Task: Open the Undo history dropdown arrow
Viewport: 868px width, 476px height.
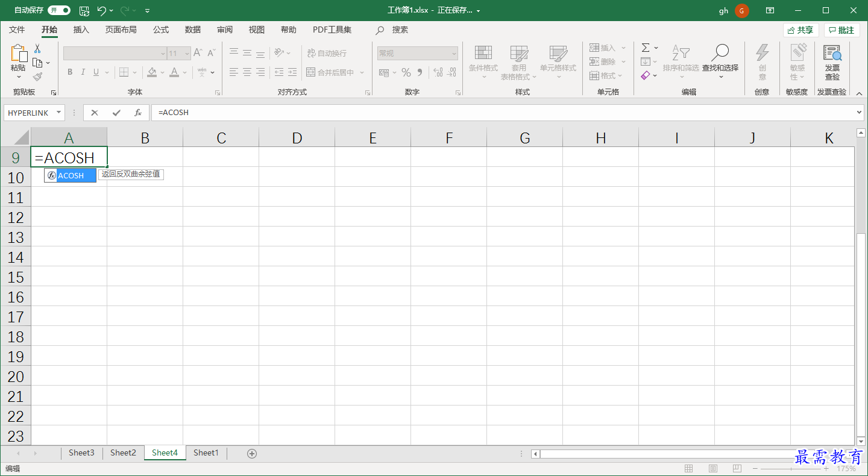Action: pyautogui.click(x=112, y=11)
